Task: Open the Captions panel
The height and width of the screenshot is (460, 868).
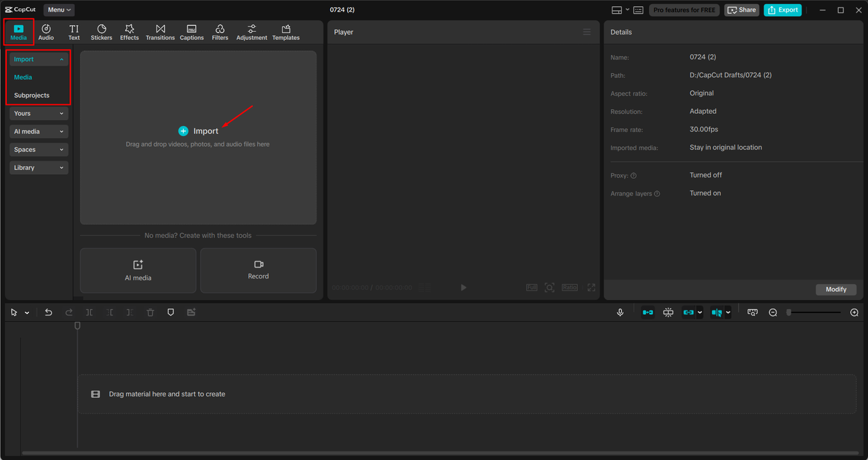Action: [191, 32]
